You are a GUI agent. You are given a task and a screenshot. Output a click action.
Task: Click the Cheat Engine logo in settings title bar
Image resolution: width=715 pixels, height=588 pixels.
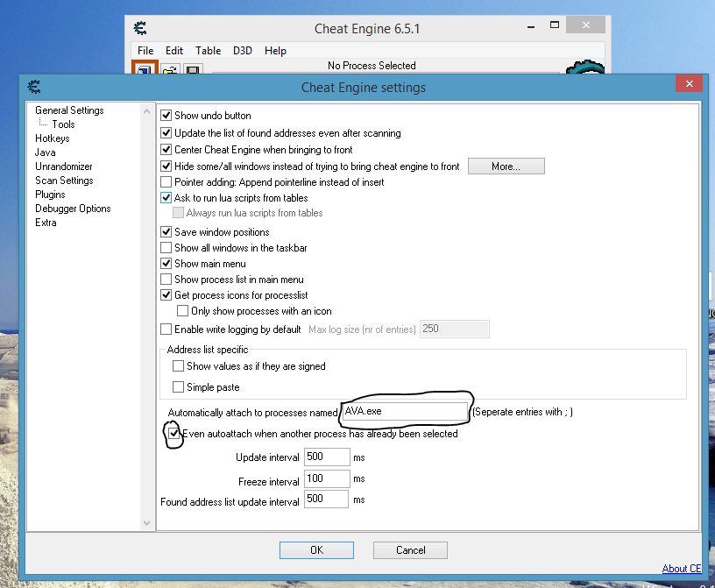34,87
